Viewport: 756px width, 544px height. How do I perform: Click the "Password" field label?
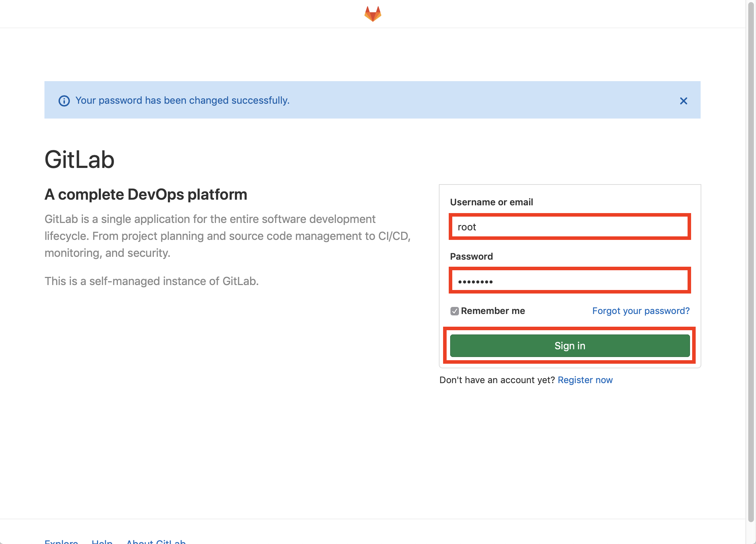click(x=471, y=256)
